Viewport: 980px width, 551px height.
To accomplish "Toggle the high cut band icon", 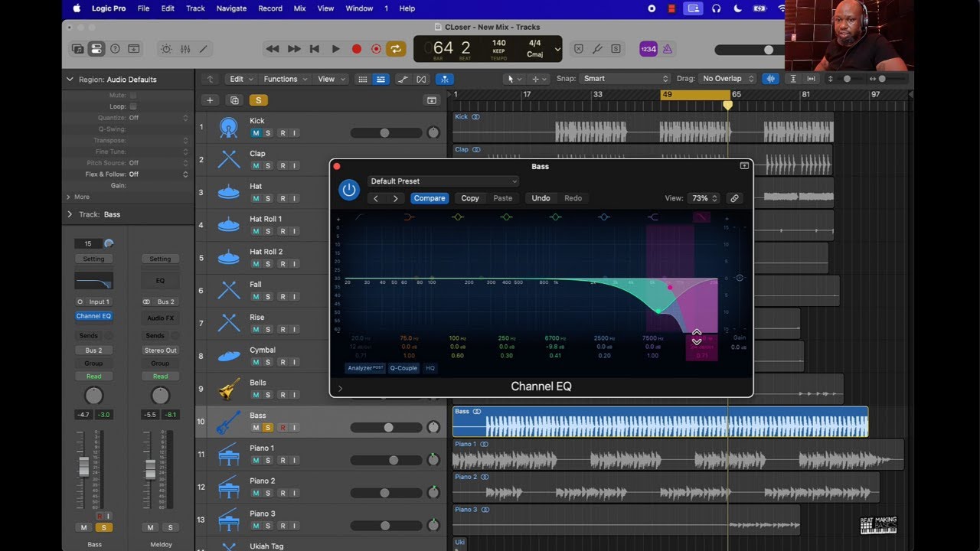I will click(x=701, y=217).
